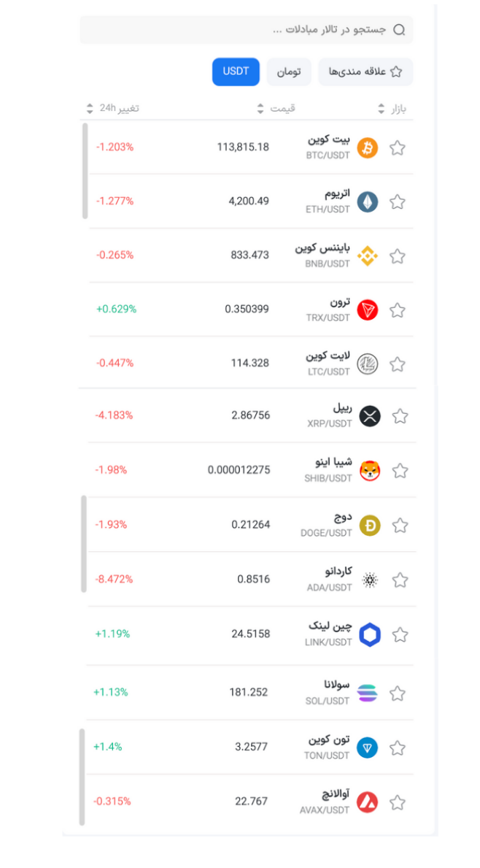Favorite the BTC/USDT market star
The width and height of the screenshot is (480, 868).
tap(398, 148)
